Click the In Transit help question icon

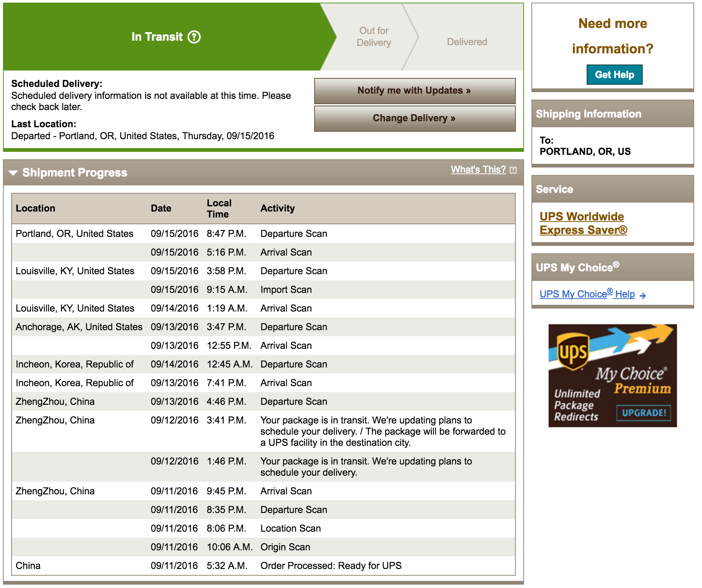[194, 37]
